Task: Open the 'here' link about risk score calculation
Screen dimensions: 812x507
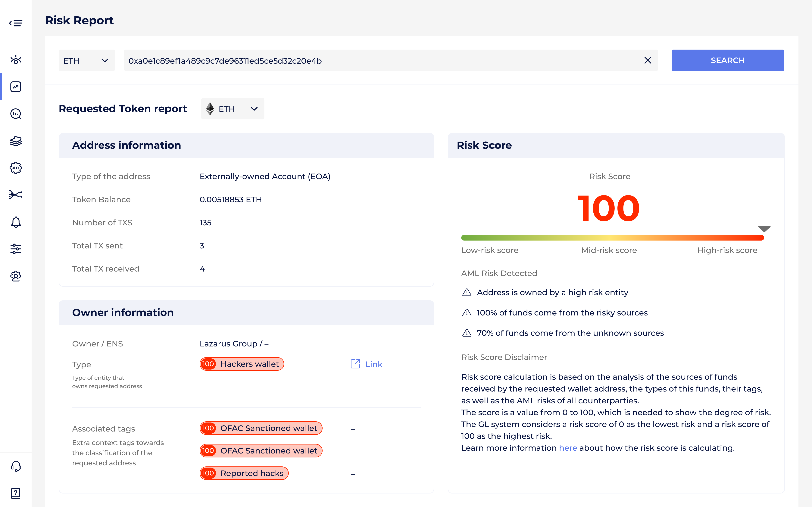Action: click(x=568, y=448)
